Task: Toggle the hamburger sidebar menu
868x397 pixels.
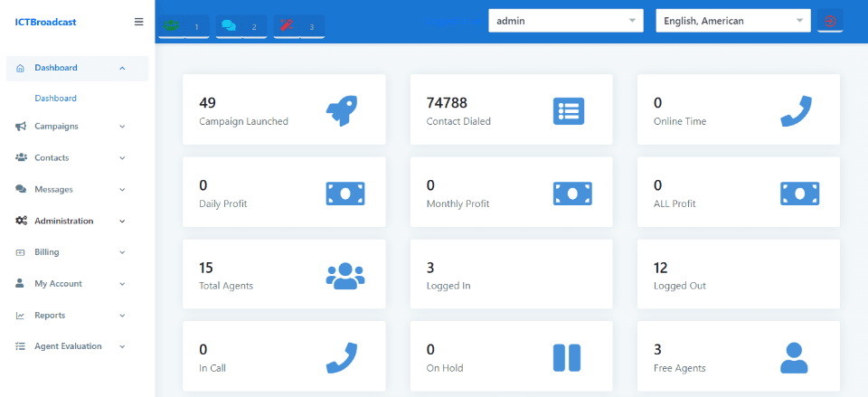Action: [139, 22]
